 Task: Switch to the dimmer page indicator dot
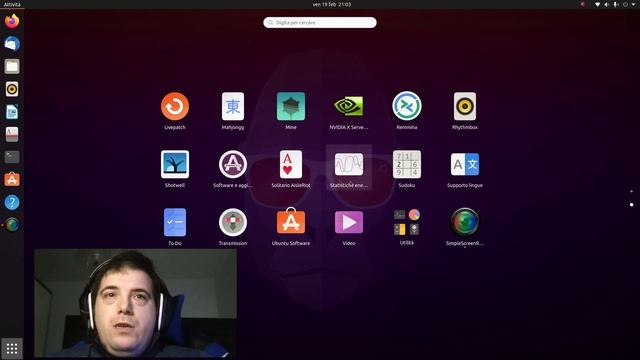point(631,191)
